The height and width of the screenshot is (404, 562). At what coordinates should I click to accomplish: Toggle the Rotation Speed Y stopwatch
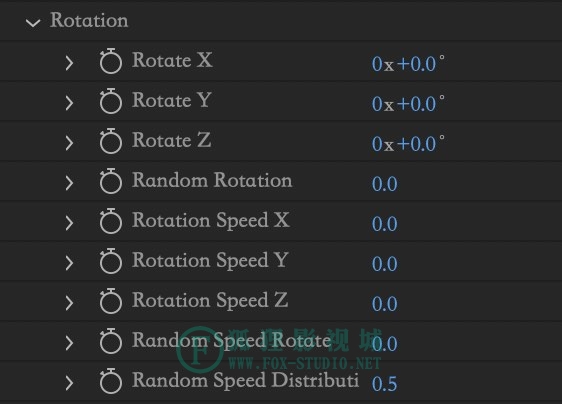[110, 261]
